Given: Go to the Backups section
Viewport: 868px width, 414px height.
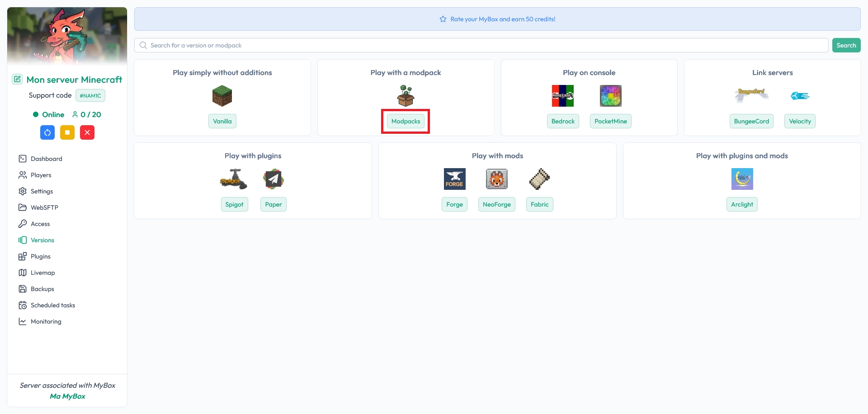Looking at the screenshot, I should coord(42,289).
